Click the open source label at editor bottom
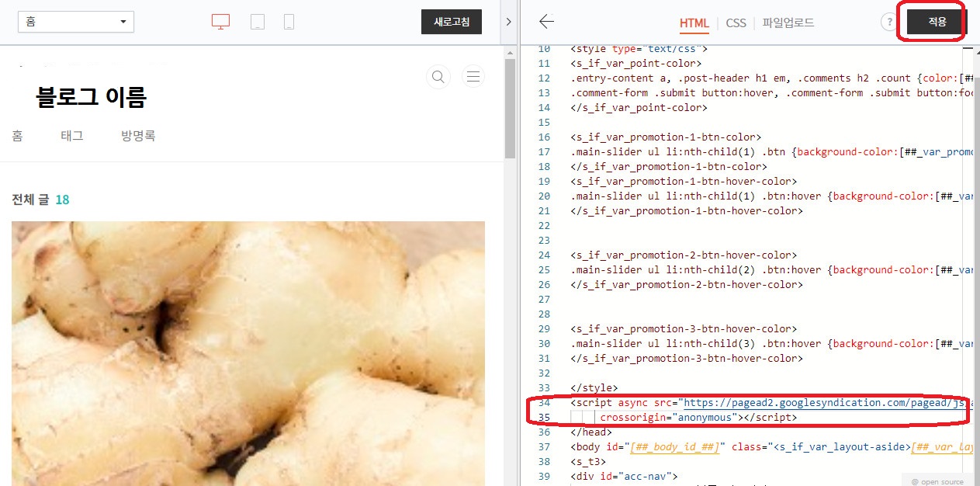The height and width of the screenshot is (486, 980). click(937, 481)
